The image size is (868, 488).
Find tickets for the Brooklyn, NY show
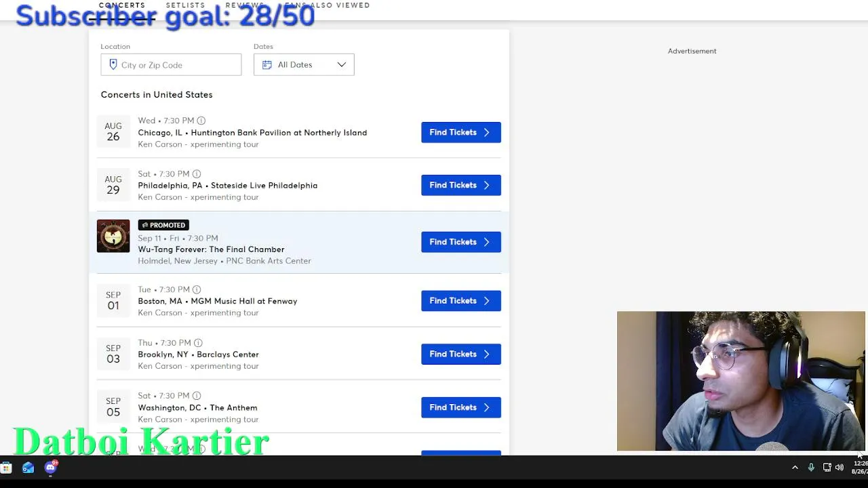461,354
